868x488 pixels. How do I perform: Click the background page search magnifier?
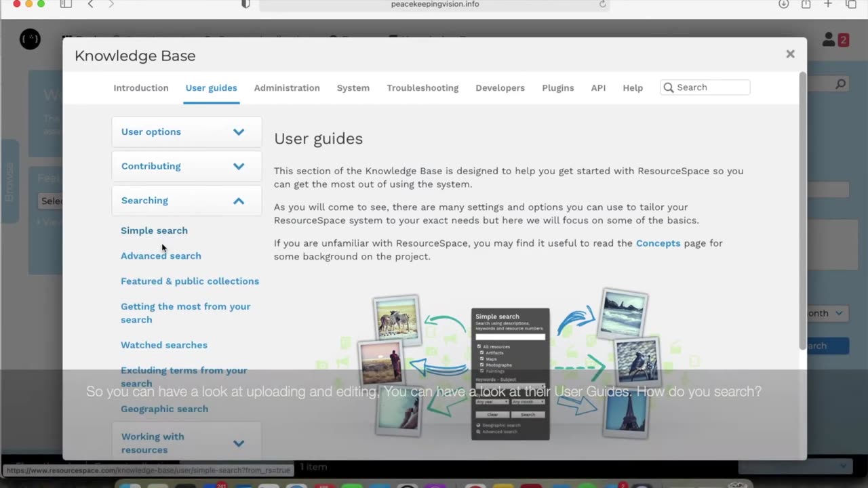(841, 84)
